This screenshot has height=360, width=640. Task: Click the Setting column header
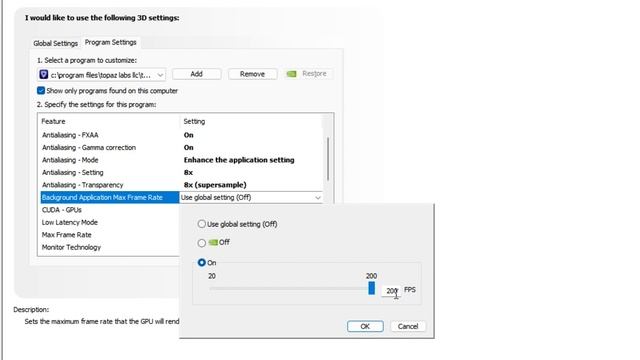click(194, 121)
